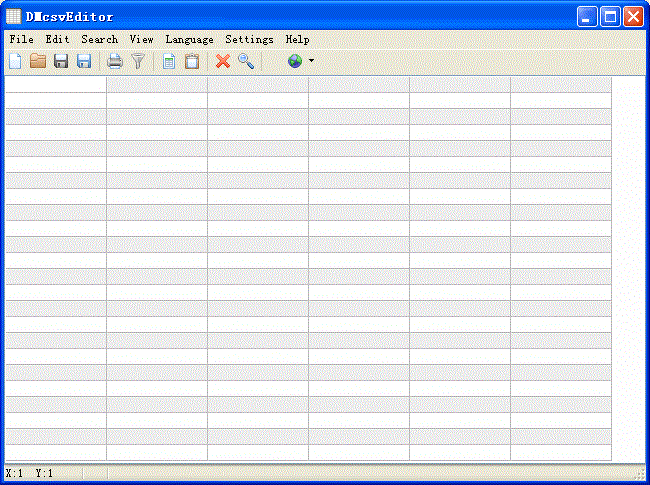
Task: Copy using the document sheet icon
Action: (169, 61)
